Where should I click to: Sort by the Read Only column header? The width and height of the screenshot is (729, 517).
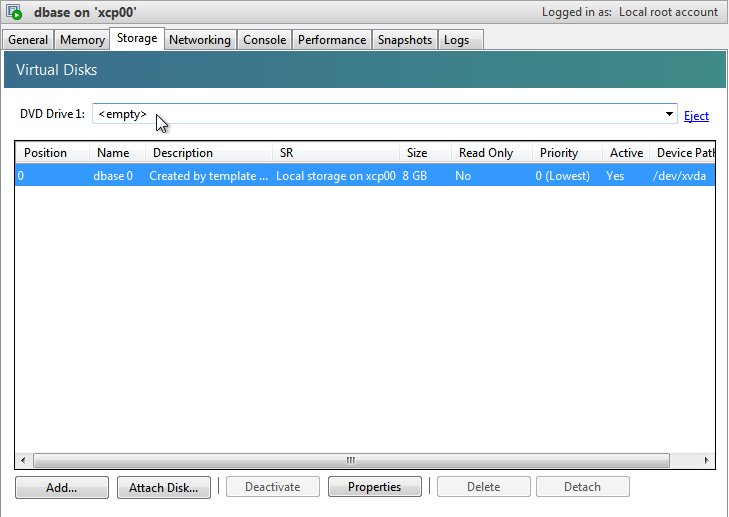491,153
